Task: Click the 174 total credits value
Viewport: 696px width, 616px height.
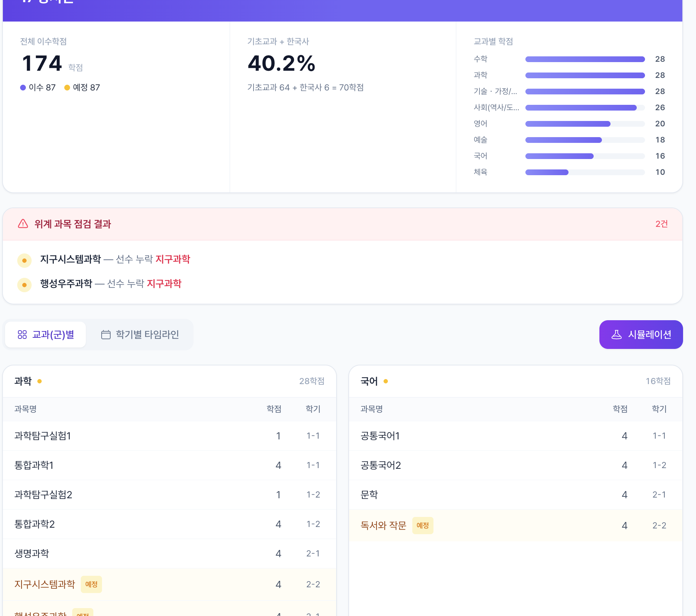Action: 42,64
